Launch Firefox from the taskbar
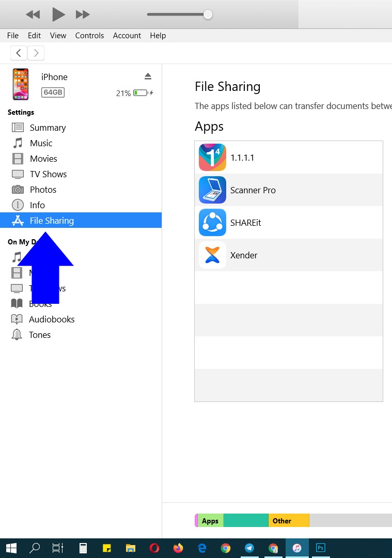 click(178, 548)
